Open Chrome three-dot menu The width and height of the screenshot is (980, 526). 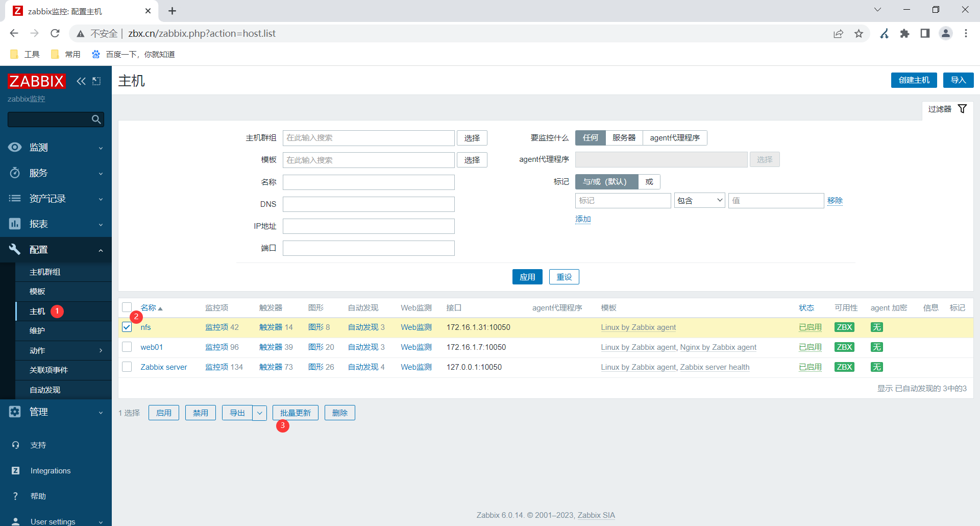coord(966,33)
